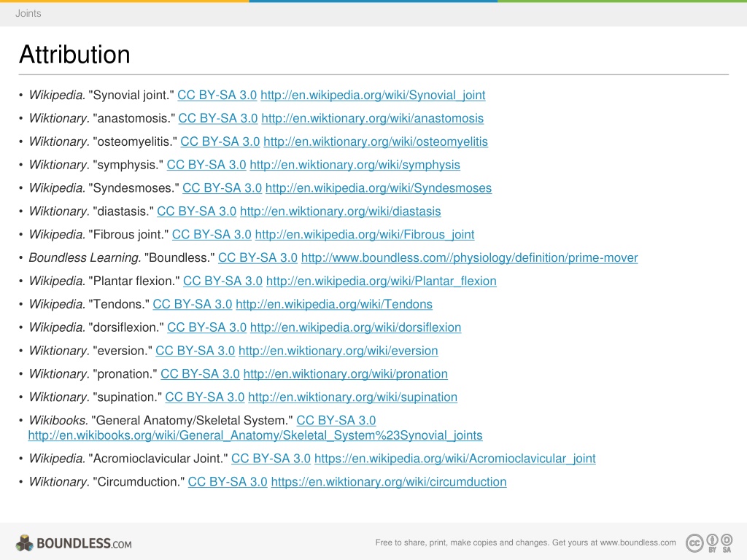
Task: Click CC BY-SA 3.0 next to Circumduction
Action: point(228,482)
